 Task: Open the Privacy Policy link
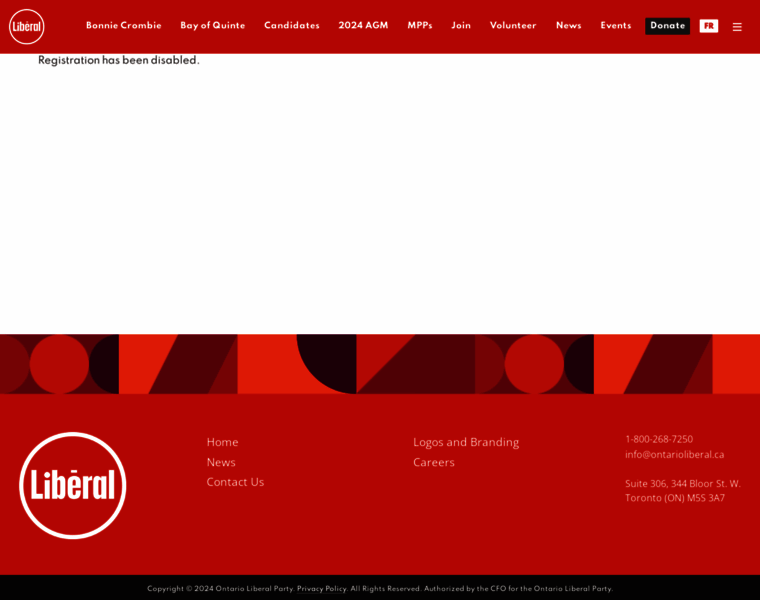[x=322, y=588]
